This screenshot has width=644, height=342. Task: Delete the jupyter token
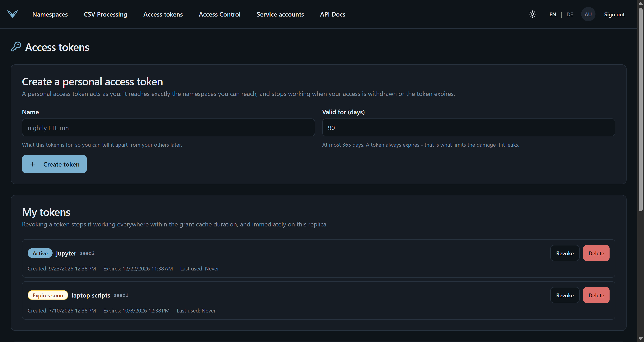click(x=596, y=253)
